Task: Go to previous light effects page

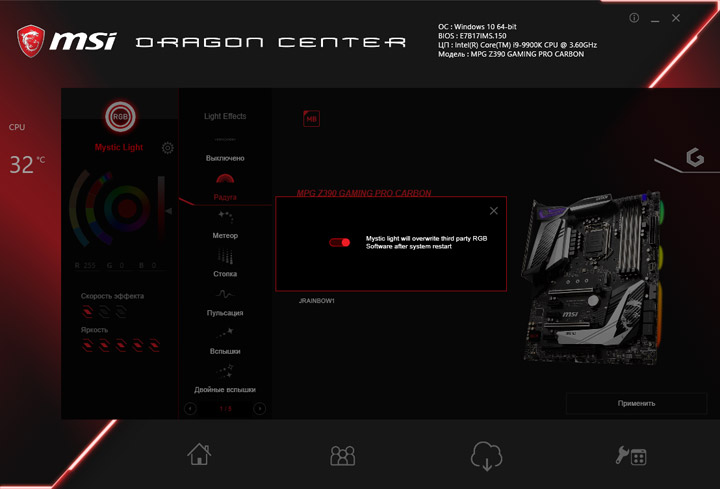Action: [190, 409]
